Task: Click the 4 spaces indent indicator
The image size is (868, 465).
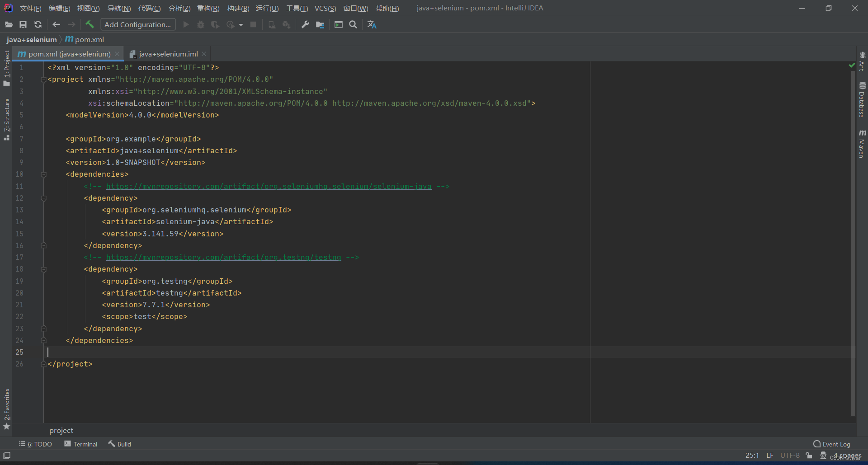Action: [847, 455]
